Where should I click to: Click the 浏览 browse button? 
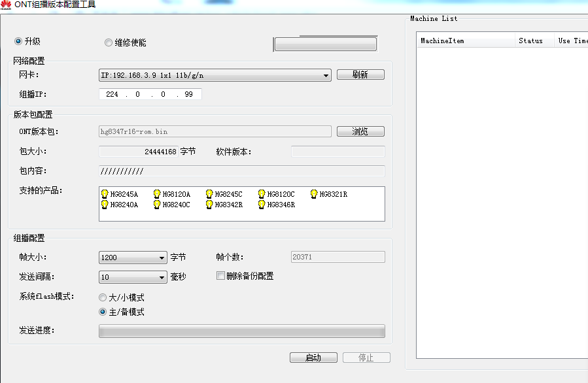point(360,131)
